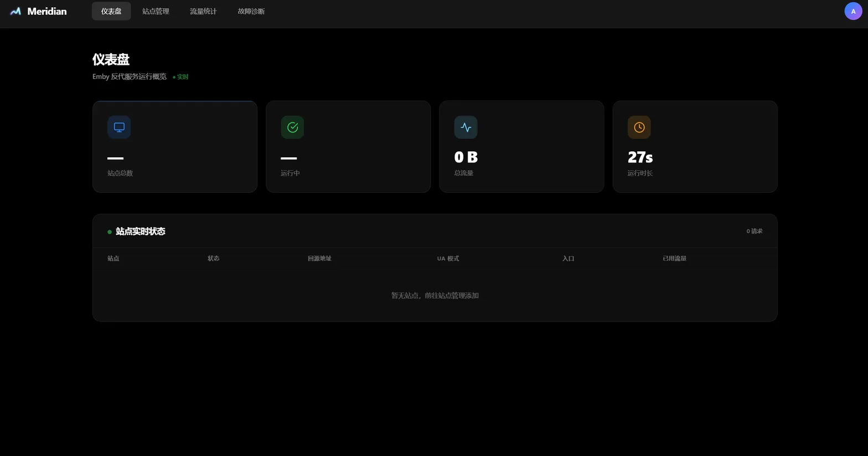
Task: Click the green dot beside 站点实时状态
Action: [110, 232]
